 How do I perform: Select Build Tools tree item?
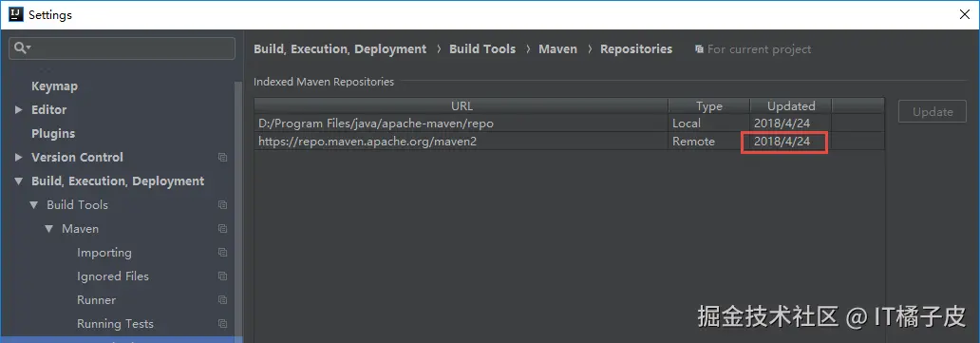(x=78, y=204)
